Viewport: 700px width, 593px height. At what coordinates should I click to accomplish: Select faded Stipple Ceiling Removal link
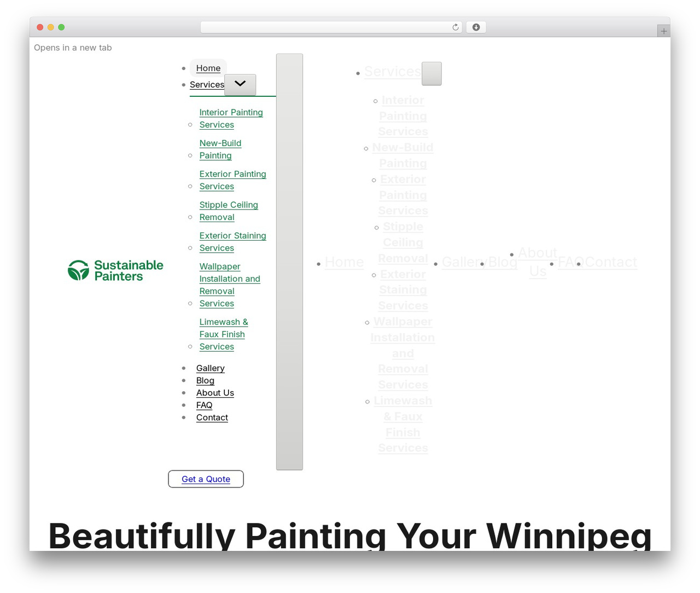[x=403, y=242]
